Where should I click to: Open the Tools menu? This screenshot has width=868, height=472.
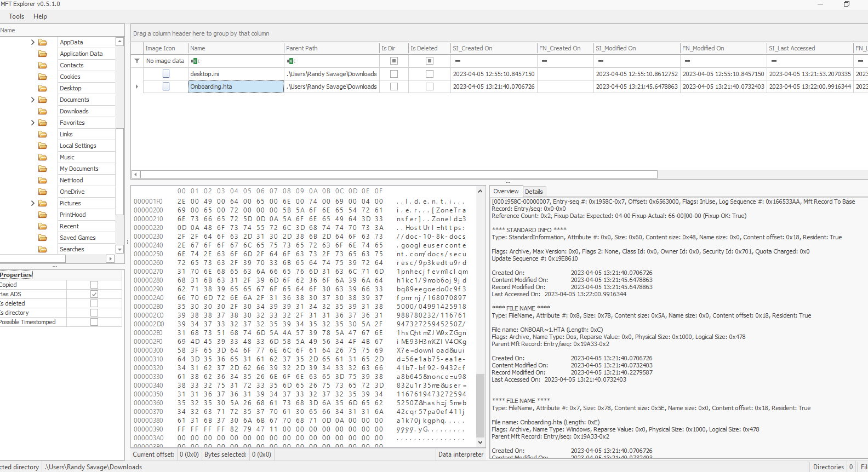click(16, 16)
